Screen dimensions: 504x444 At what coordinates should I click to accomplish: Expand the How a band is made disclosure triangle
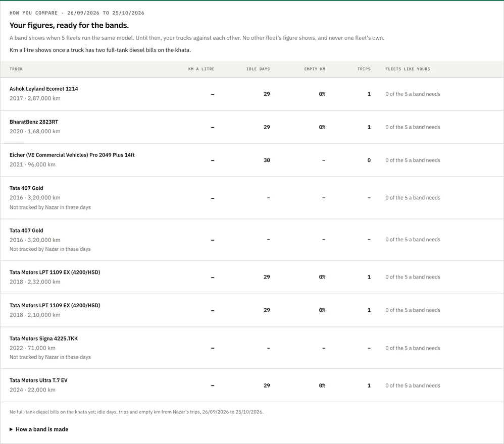pos(11,429)
